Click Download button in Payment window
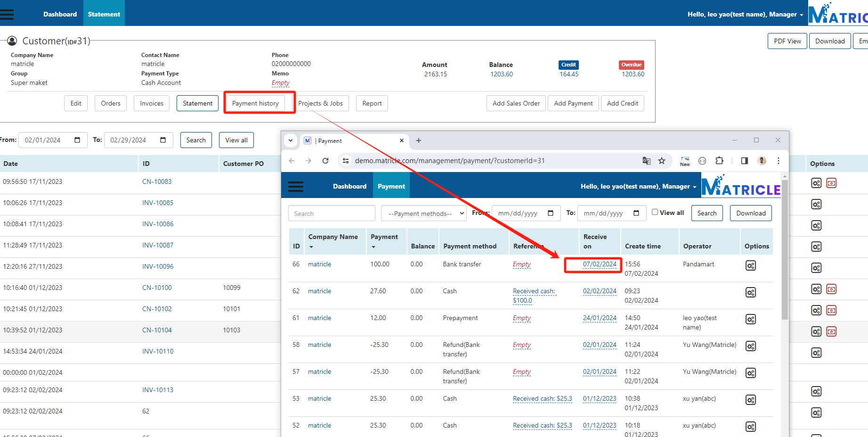 [x=751, y=213]
